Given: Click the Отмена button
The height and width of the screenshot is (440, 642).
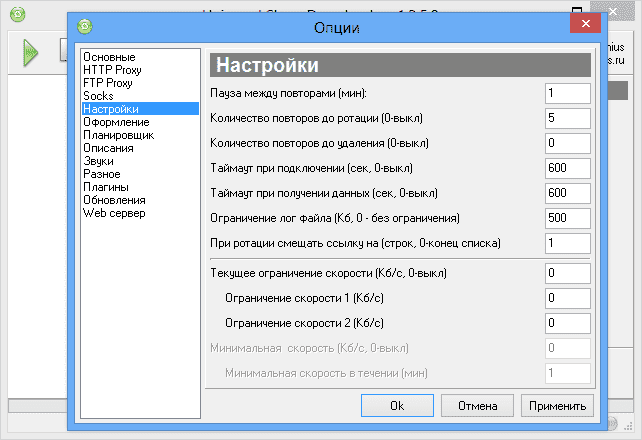Looking at the screenshot, I should tap(477, 406).
